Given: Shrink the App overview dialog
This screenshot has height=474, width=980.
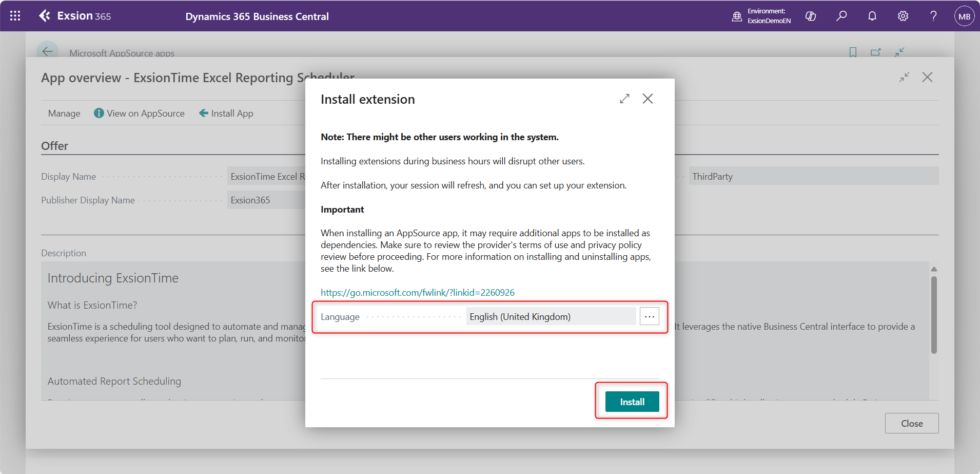Looking at the screenshot, I should [x=904, y=77].
